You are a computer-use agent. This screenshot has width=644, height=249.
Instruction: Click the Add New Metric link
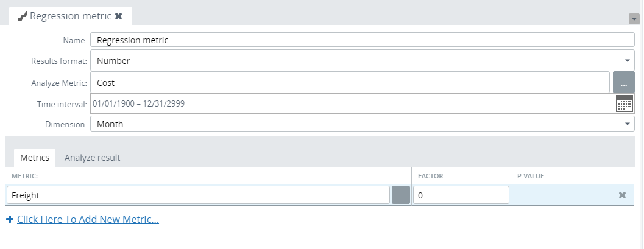pyautogui.click(x=88, y=220)
